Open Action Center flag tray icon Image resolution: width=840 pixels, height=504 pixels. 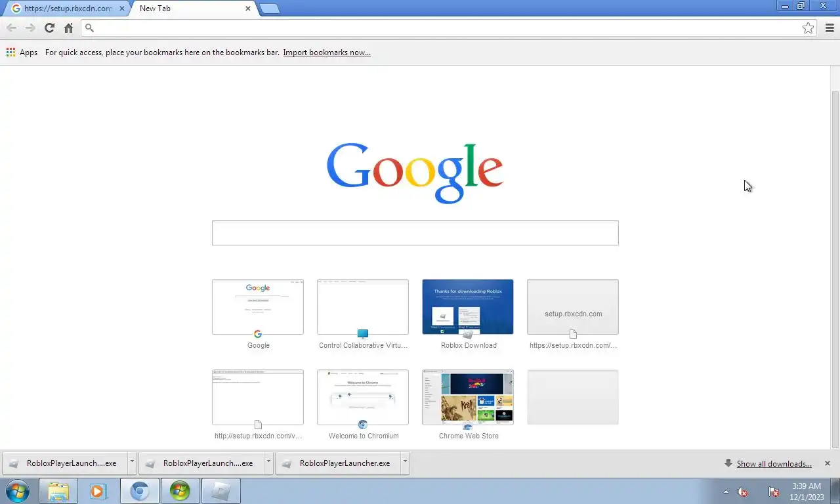point(774,492)
